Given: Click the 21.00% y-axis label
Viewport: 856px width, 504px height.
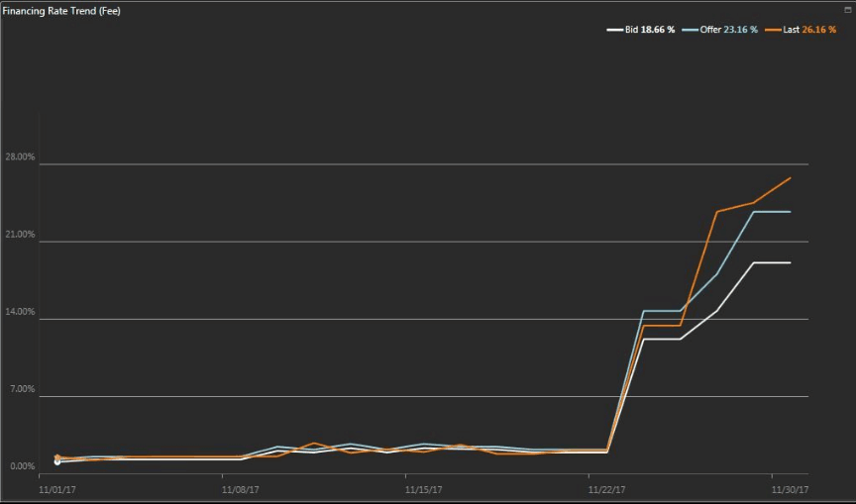Looking at the screenshot, I should click(20, 235).
